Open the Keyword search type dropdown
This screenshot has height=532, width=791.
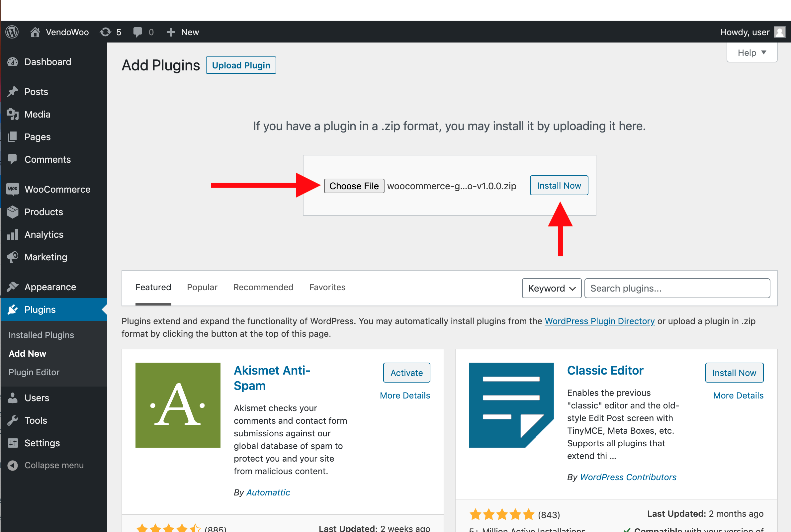click(x=551, y=288)
